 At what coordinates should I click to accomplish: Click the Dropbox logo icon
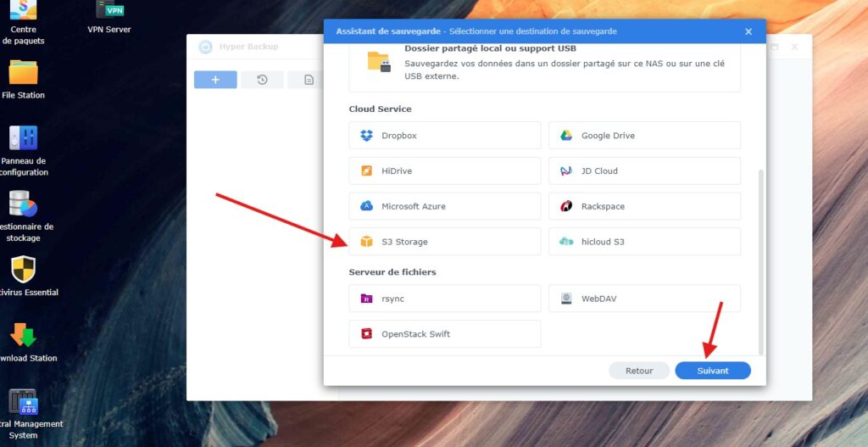click(366, 135)
